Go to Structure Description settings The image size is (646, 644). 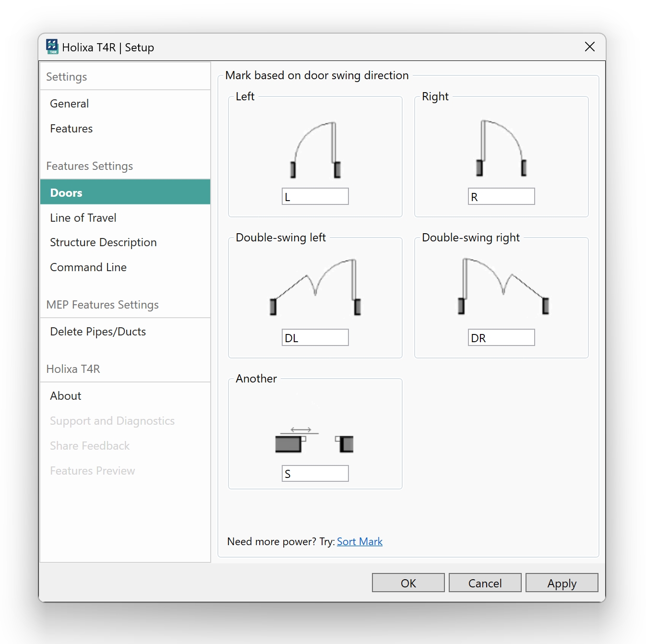coord(103,242)
